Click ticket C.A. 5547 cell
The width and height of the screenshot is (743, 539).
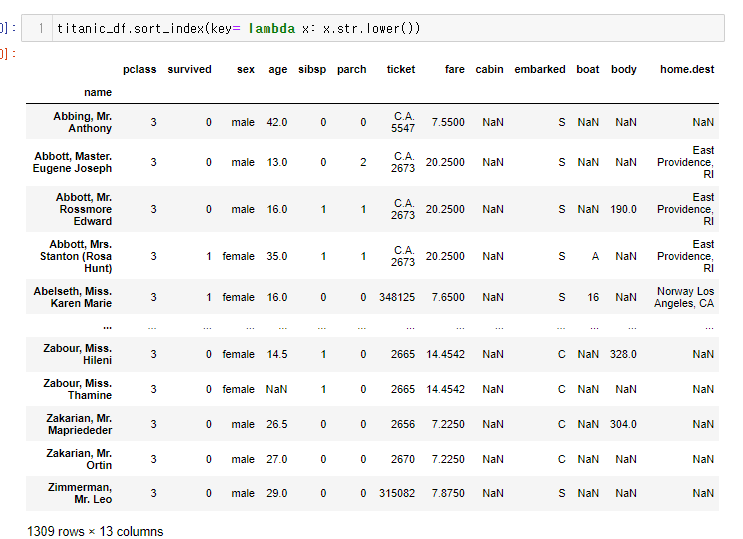pos(403,122)
